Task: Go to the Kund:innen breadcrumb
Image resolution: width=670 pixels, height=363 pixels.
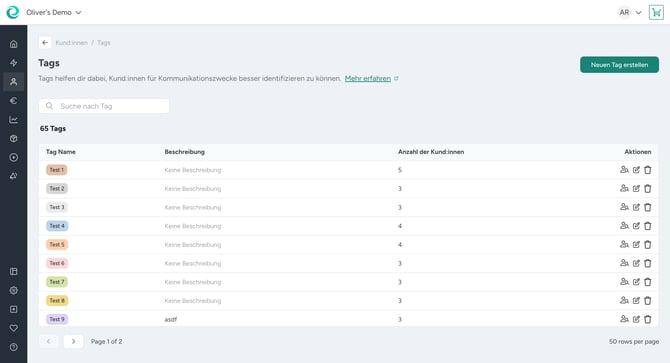Action: (x=71, y=43)
